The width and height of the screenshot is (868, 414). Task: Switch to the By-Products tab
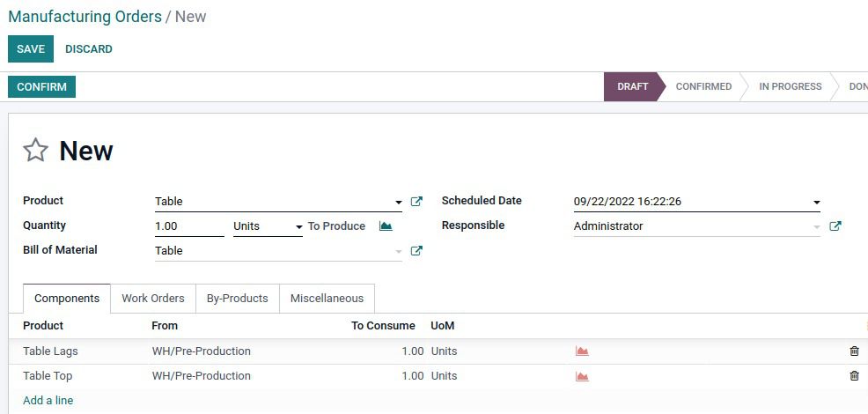click(x=237, y=299)
